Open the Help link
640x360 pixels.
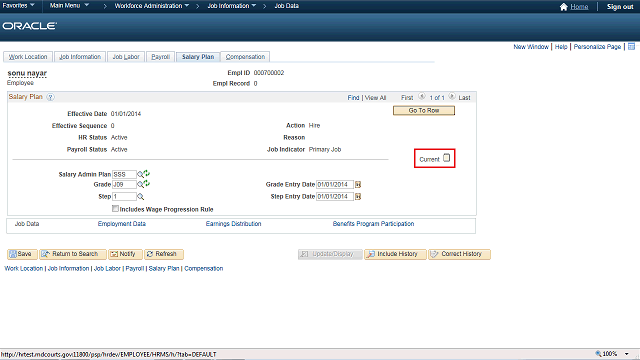[561, 47]
